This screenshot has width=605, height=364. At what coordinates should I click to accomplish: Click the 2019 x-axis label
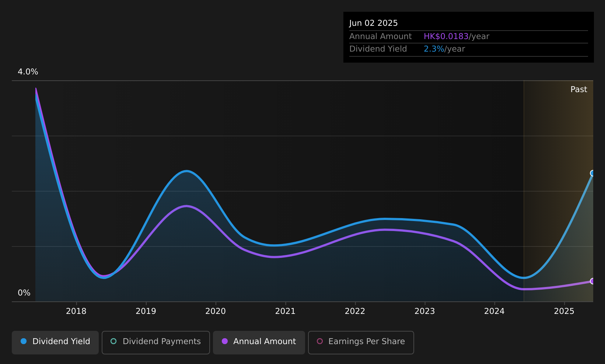click(x=146, y=311)
